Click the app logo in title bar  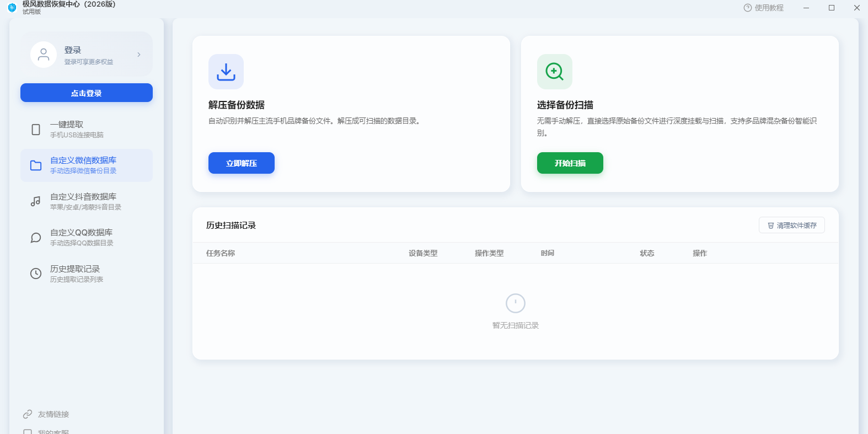click(x=12, y=8)
